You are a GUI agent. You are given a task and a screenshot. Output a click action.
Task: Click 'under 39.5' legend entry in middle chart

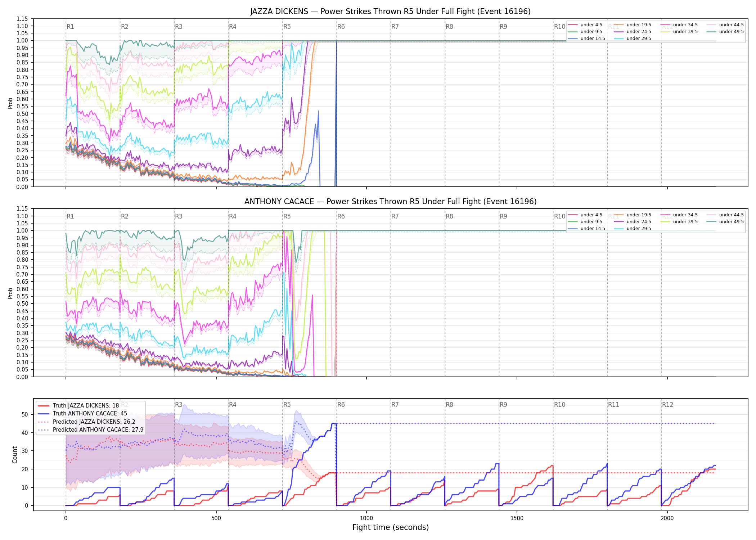point(679,222)
